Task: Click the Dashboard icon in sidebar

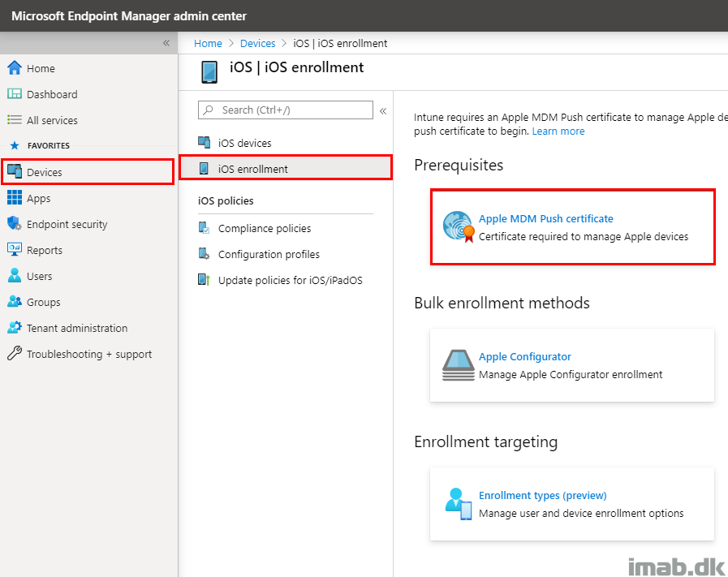Action: point(15,94)
